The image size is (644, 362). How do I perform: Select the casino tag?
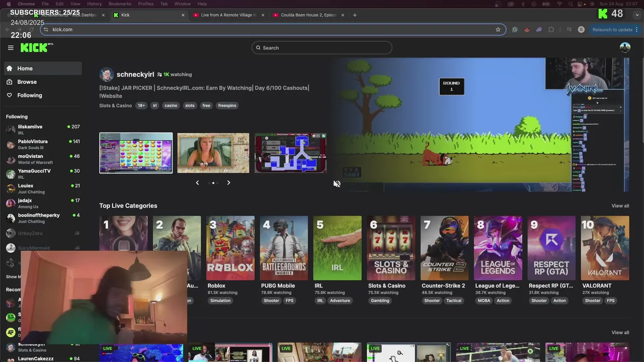point(171,106)
